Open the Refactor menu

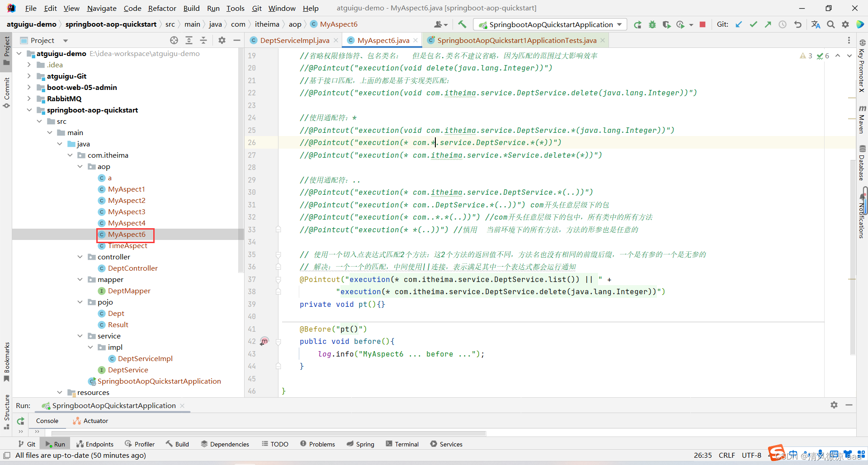tap(162, 8)
